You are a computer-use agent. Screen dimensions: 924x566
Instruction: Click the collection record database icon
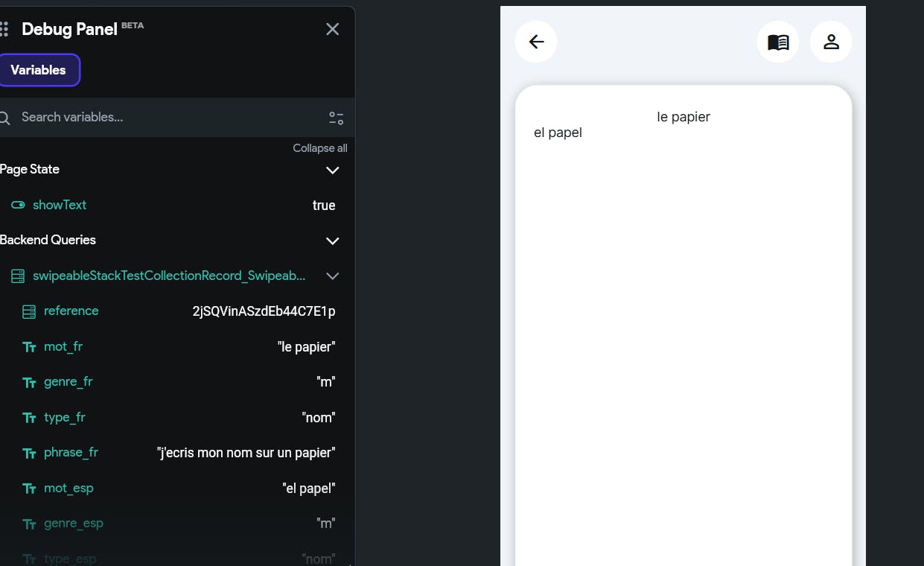pyautogui.click(x=18, y=276)
